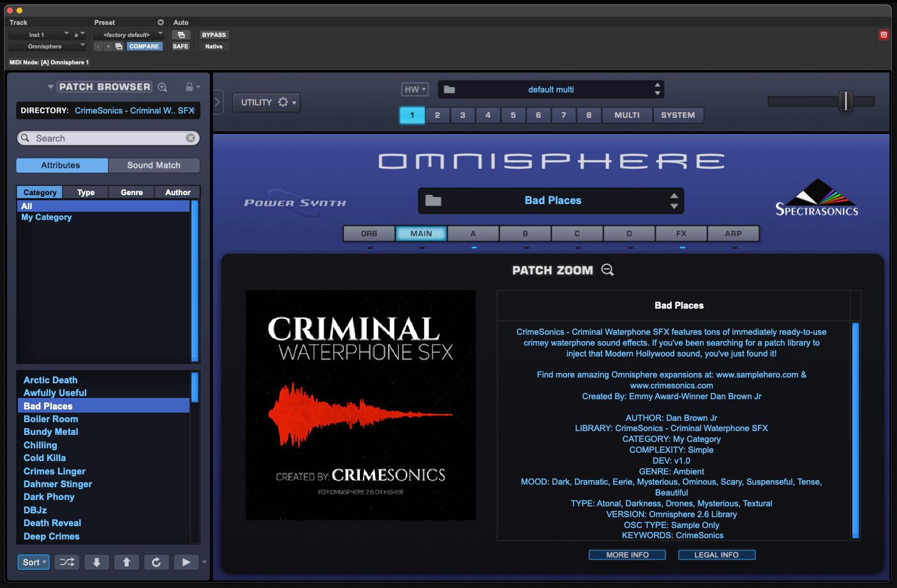The width and height of the screenshot is (897, 588).
Task: Open the MULTI tab
Action: (627, 115)
